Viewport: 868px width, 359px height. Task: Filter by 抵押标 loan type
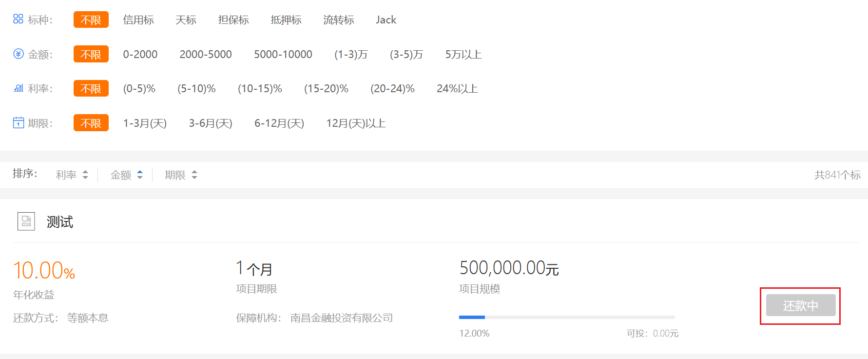pos(286,20)
